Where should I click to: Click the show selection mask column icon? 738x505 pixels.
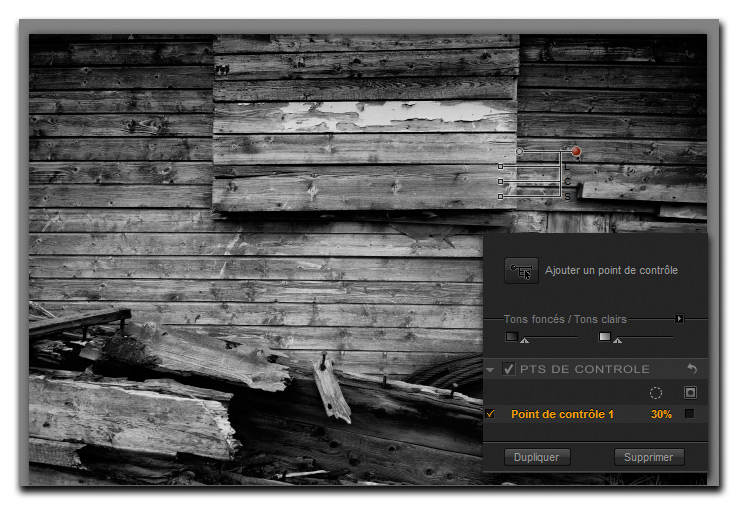click(x=690, y=393)
